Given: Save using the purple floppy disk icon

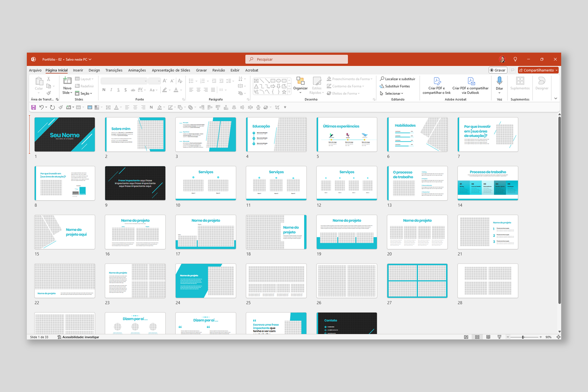Looking at the screenshot, I should (33, 107).
